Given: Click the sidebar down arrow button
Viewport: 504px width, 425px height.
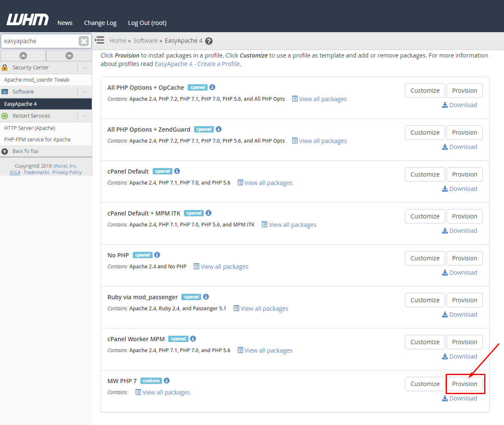Looking at the screenshot, I should [69, 55].
